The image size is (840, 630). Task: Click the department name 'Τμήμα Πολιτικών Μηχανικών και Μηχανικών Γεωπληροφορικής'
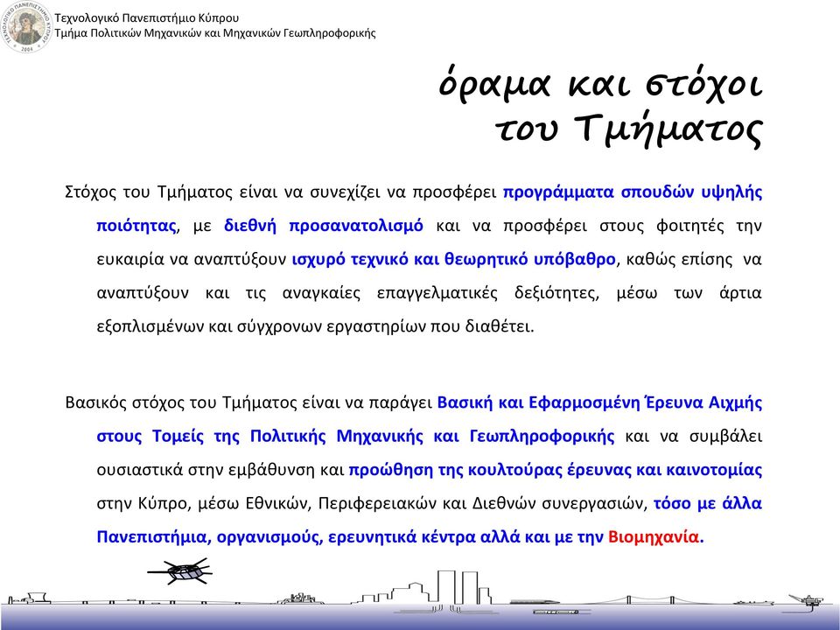click(215, 33)
